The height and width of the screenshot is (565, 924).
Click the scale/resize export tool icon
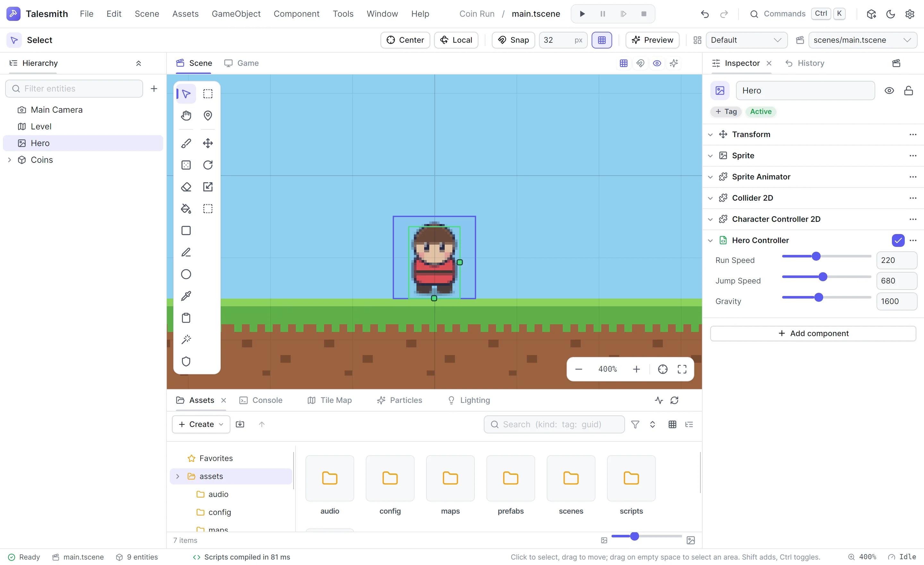[208, 187]
